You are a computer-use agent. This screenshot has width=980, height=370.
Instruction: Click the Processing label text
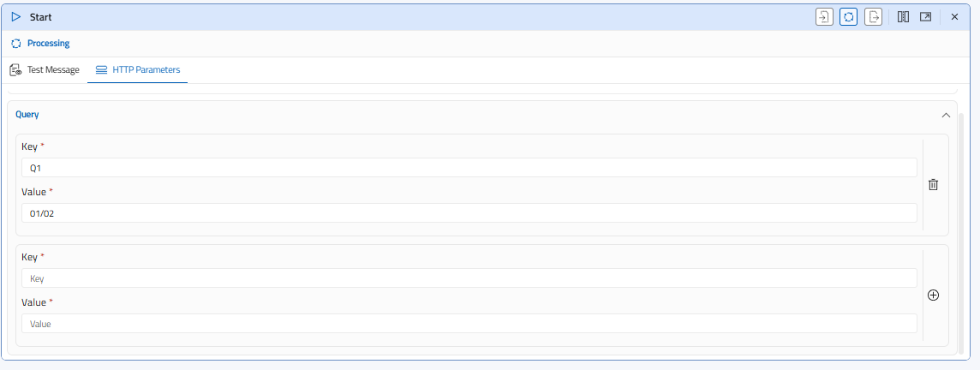coord(48,43)
